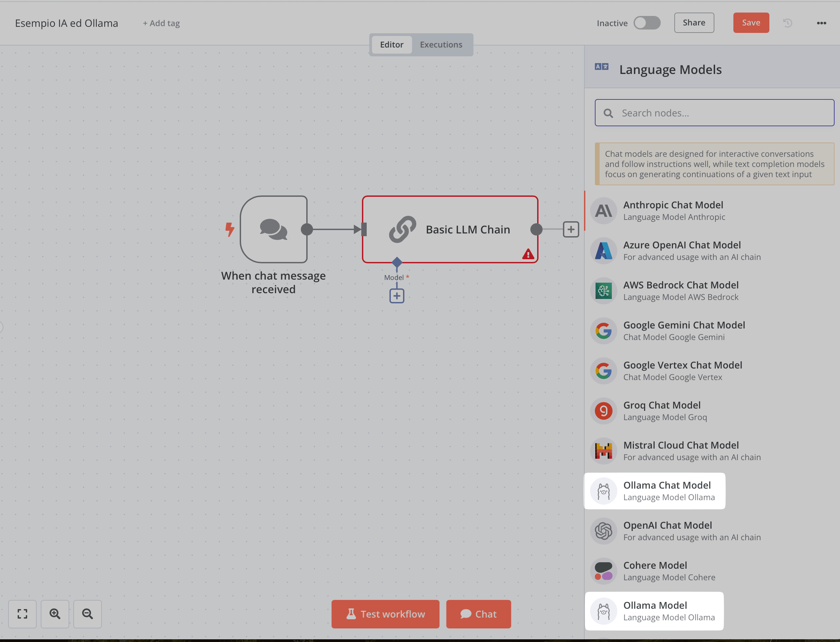Click the magnifier icon in the search box
Viewport: 840px width, 642px height.
pos(608,113)
